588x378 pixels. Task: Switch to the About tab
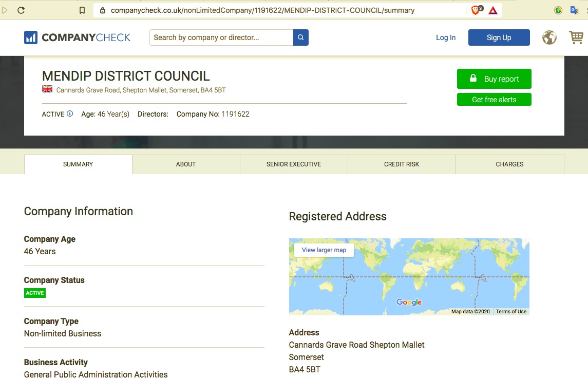[186, 164]
